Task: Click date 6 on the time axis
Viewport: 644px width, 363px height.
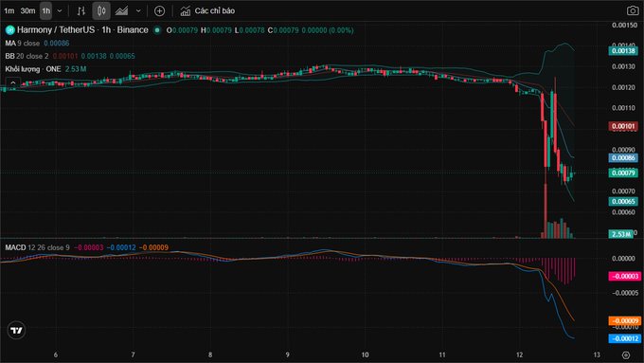Action: (56, 354)
